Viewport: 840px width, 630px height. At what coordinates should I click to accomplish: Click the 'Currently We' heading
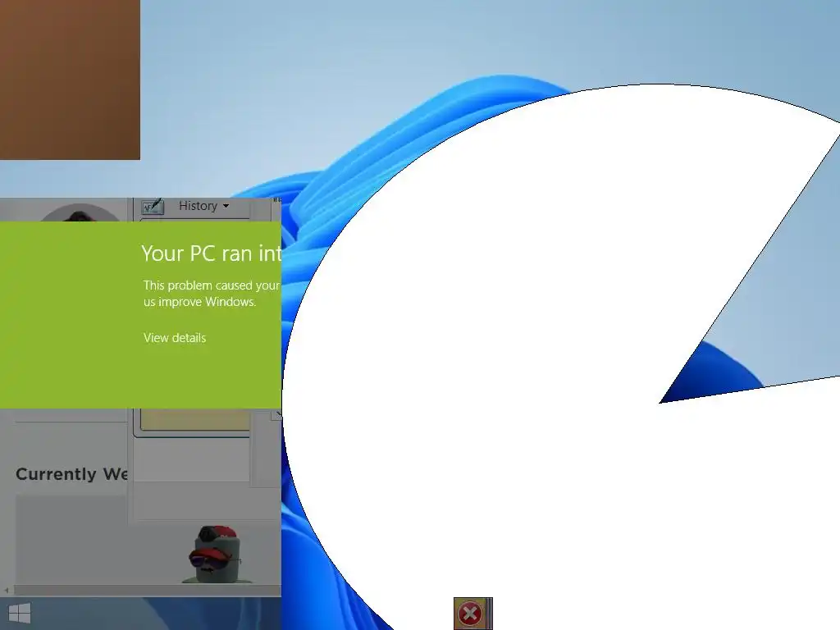(x=72, y=474)
